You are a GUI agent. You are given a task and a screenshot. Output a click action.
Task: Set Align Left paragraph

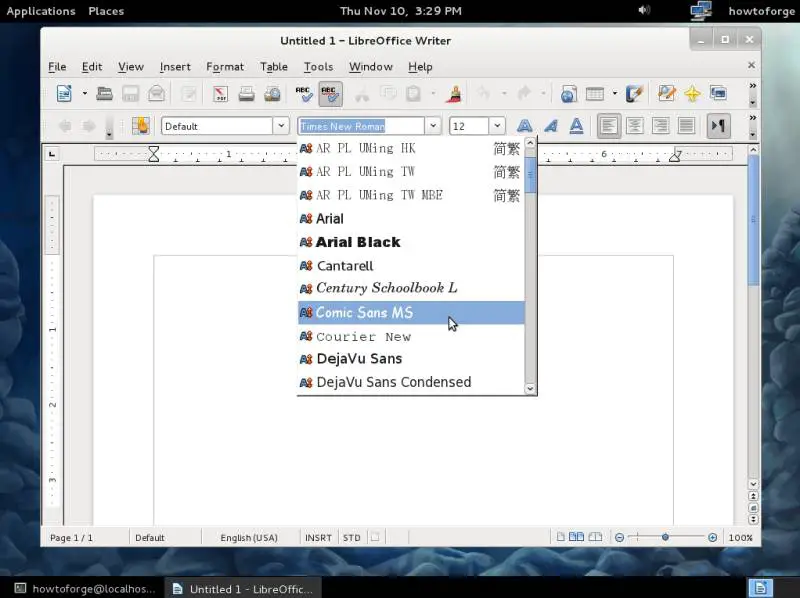tap(609, 126)
